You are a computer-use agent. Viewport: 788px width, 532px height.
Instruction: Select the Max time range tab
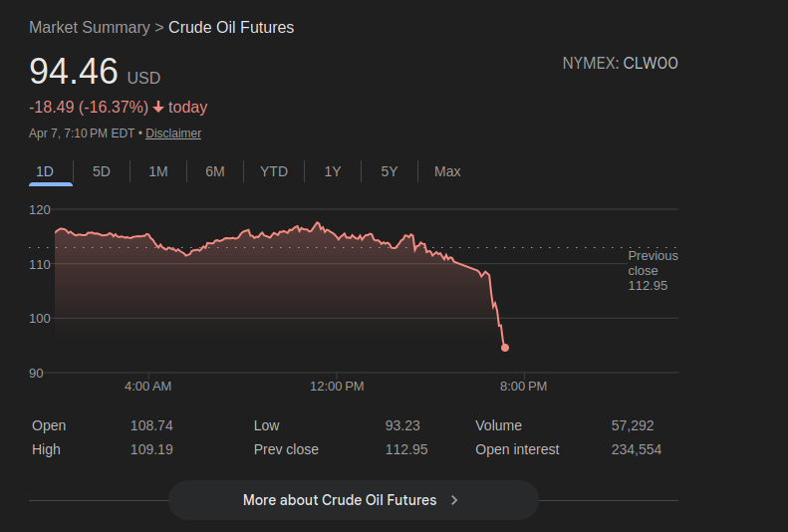coord(447,171)
